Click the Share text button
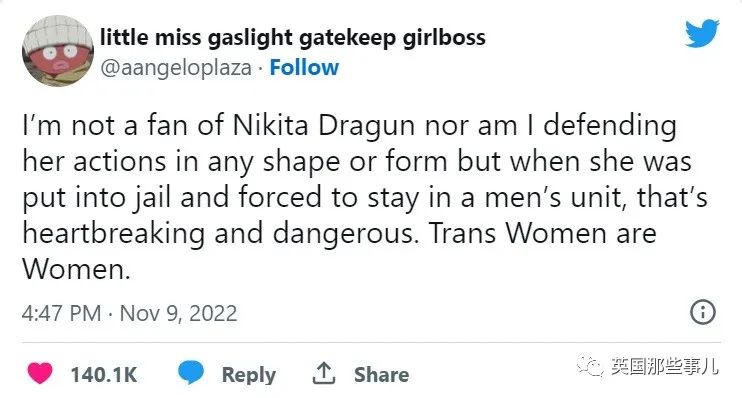The height and width of the screenshot is (398, 742). tap(381, 374)
